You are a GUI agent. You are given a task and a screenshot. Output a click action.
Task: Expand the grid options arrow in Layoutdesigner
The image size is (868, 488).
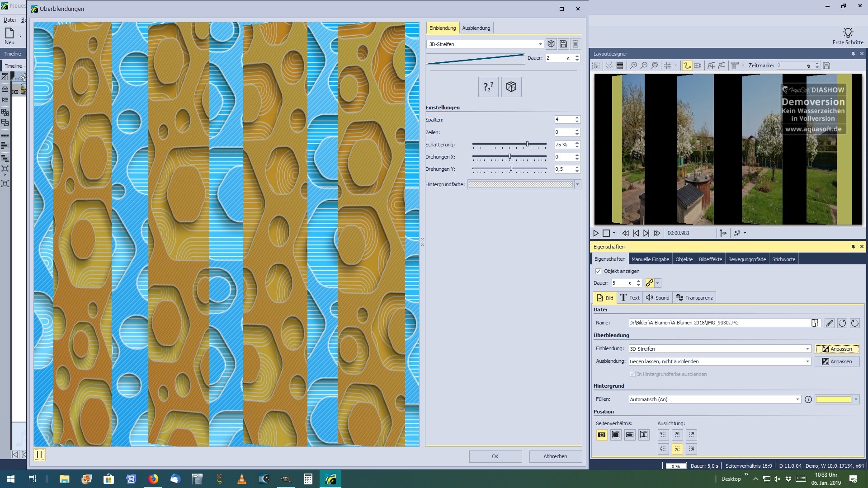tap(675, 66)
